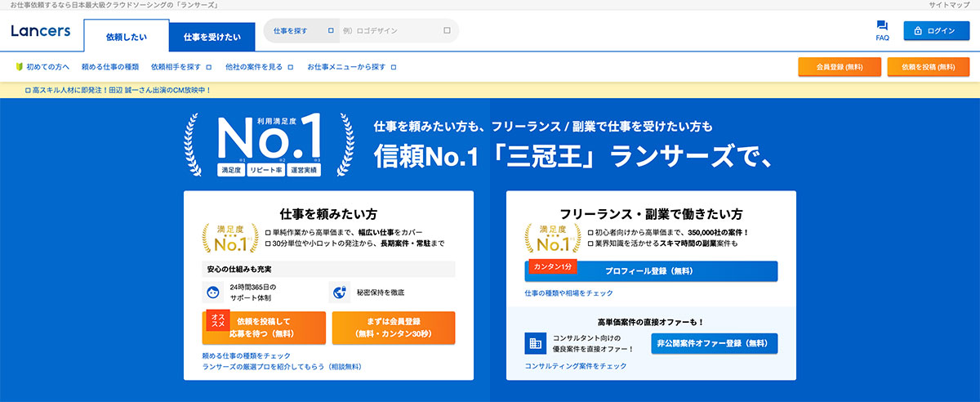The image size is (980, 402).
Task: Click 非公開案件オファー登録（無料） button
Action: (x=715, y=343)
